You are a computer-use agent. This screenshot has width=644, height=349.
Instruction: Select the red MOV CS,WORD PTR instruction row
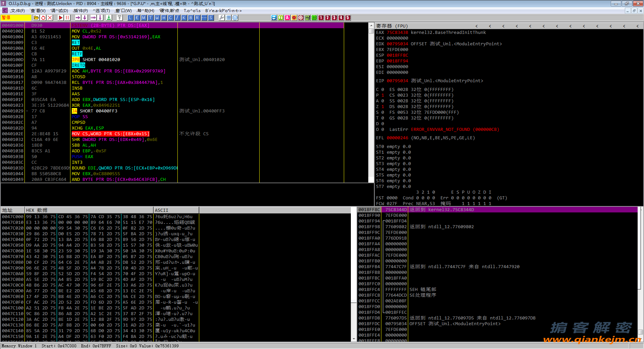(x=110, y=134)
